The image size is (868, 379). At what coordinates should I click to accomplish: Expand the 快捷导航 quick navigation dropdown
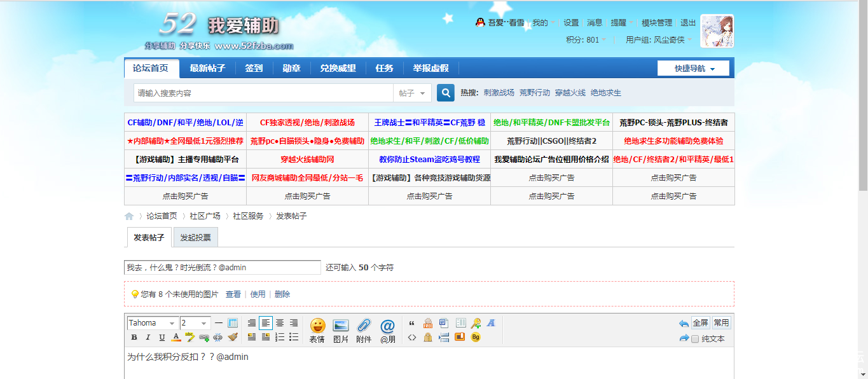[x=694, y=69]
